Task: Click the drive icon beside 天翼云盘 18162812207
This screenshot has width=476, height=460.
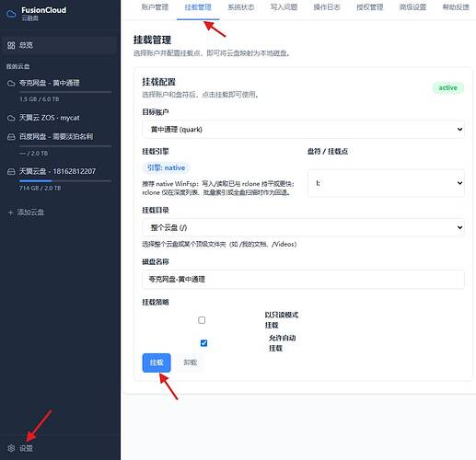Action: 11,171
